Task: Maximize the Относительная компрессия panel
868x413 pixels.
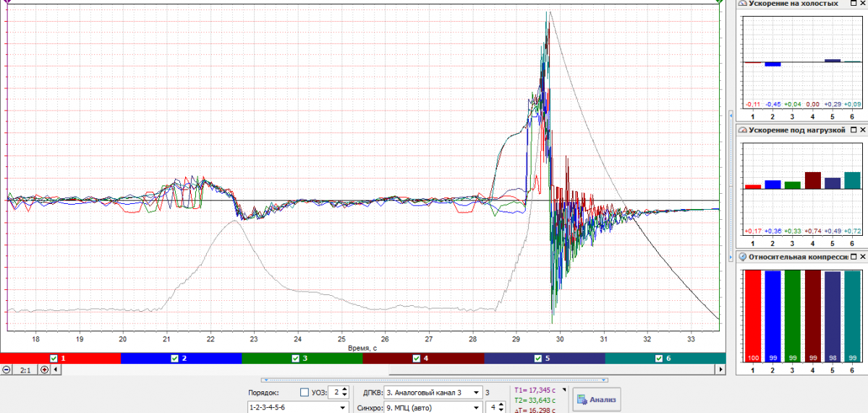Action: pos(853,257)
